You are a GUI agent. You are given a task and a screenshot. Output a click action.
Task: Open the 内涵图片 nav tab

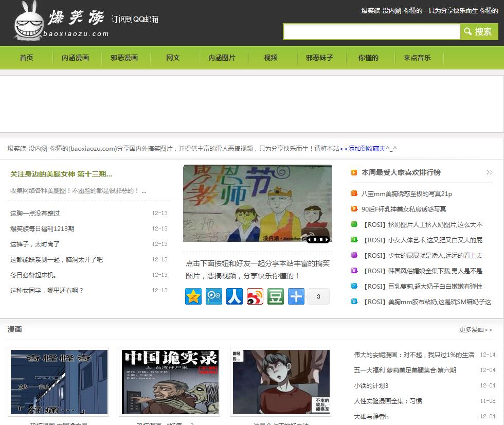[222, 58]
